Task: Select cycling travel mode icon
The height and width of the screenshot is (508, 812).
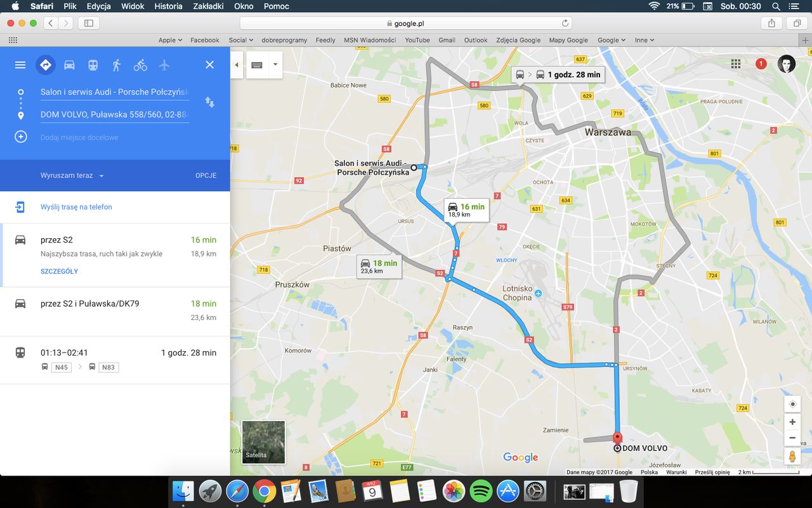Action: tap(140, 65)
